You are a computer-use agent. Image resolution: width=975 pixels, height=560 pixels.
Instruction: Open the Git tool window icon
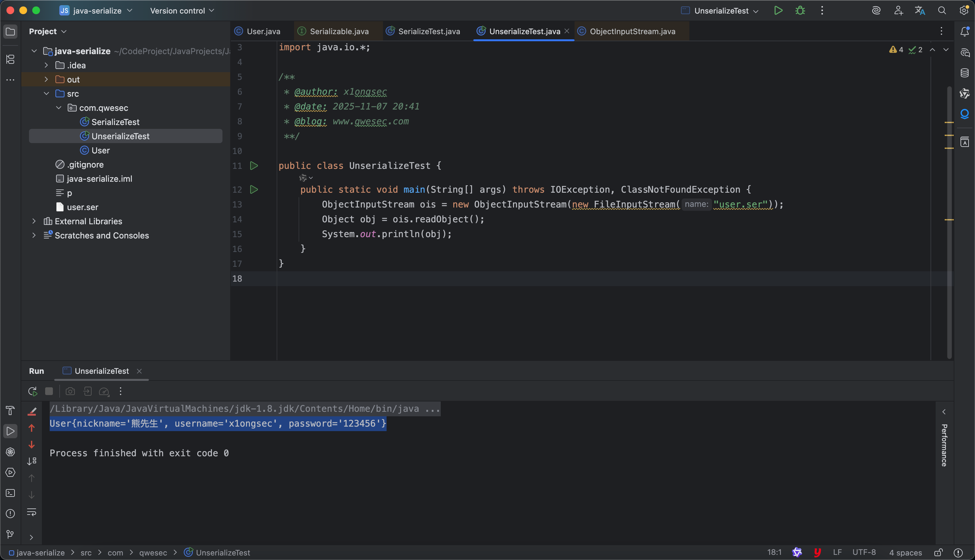coord(10,534)
